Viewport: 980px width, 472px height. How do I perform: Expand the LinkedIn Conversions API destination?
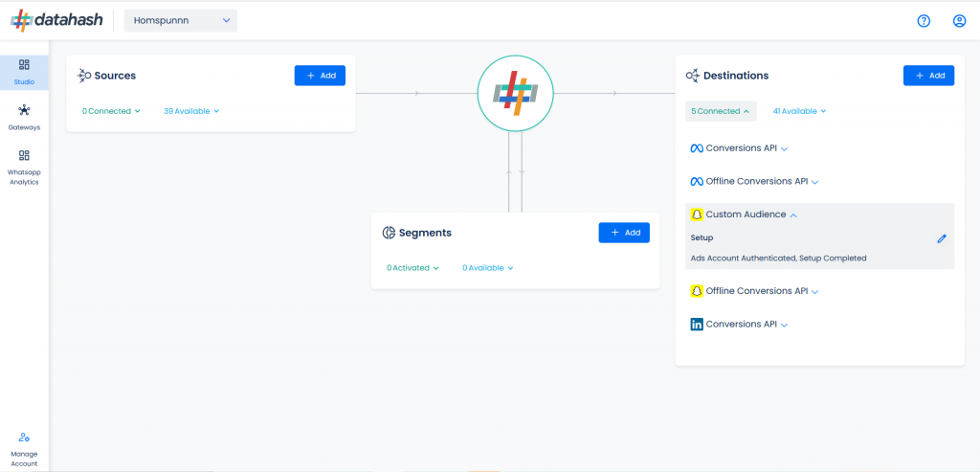pyautogui.click(x=785, y=325)
